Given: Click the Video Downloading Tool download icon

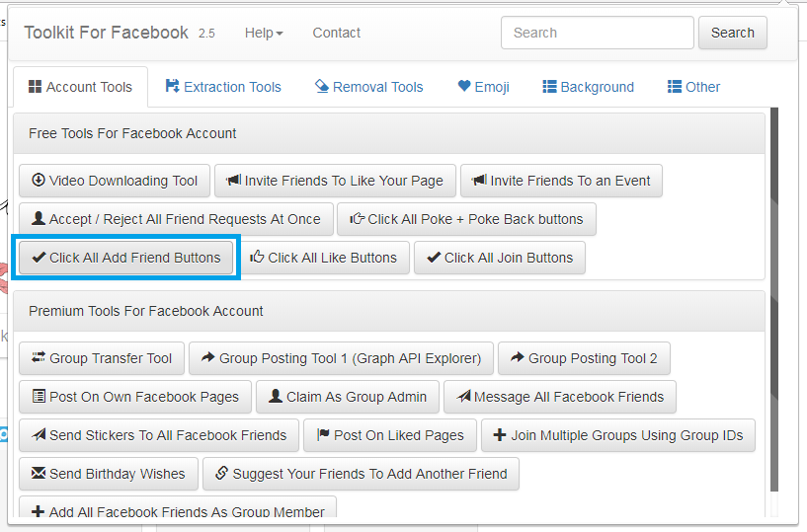Looking at the screenshot, I should 39,181.
